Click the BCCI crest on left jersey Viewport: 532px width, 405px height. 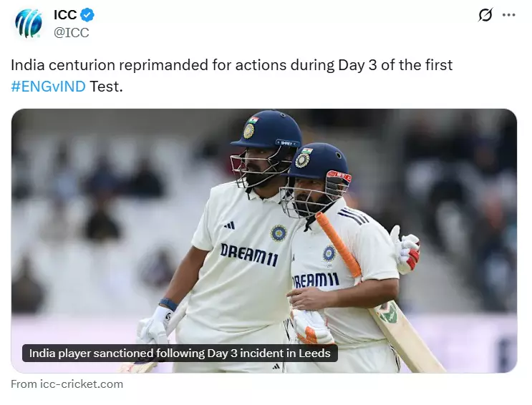(278, 232)
